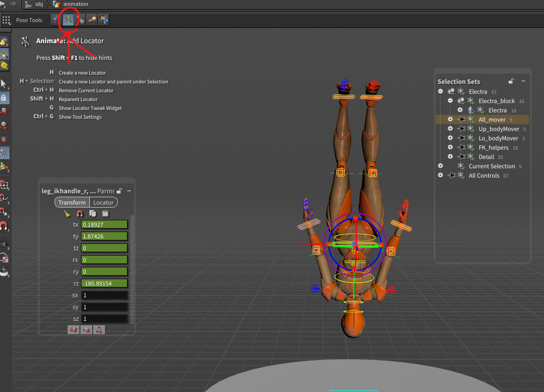The height and width of the screenshot is (392, 544).
Task: Click the cone and sphere objects tool
Action: coord(4,42)
